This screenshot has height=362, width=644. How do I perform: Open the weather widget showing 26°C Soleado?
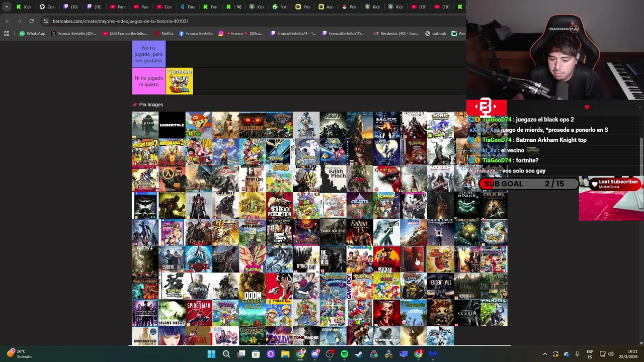pos(19,354)
